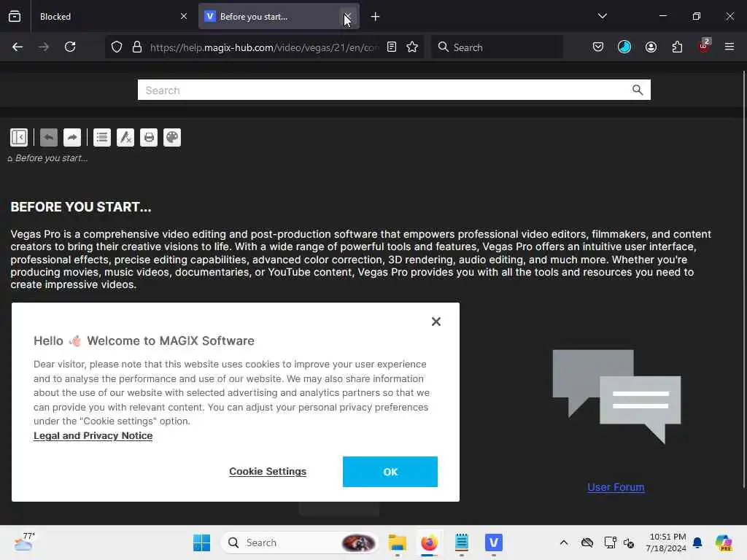View site security padlock information

coord(137,47)
